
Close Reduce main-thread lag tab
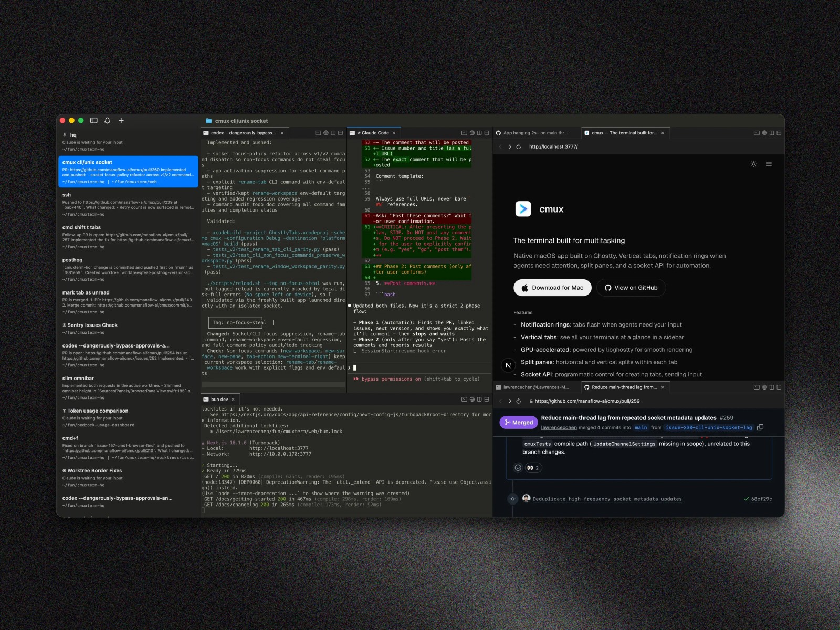663,387
